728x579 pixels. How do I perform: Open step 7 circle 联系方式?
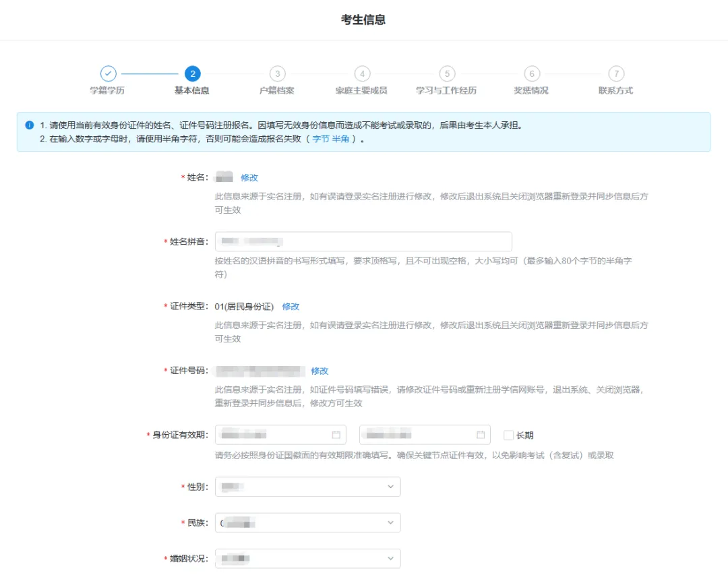pos(616,73)
